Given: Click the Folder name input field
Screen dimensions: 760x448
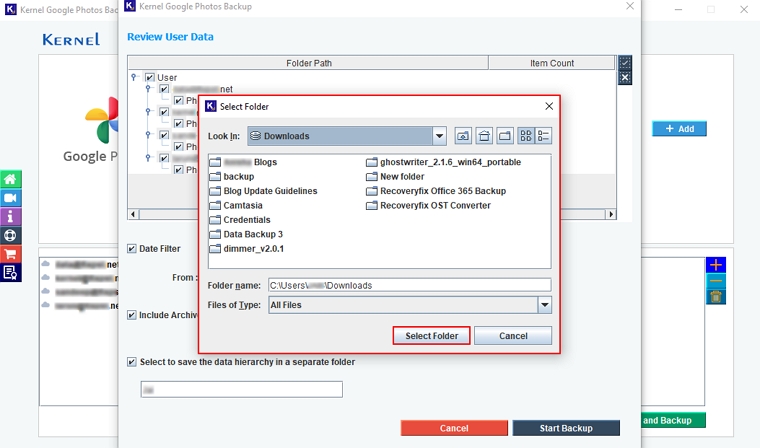Looking at the screenshot, I should (x=410, y=286).
